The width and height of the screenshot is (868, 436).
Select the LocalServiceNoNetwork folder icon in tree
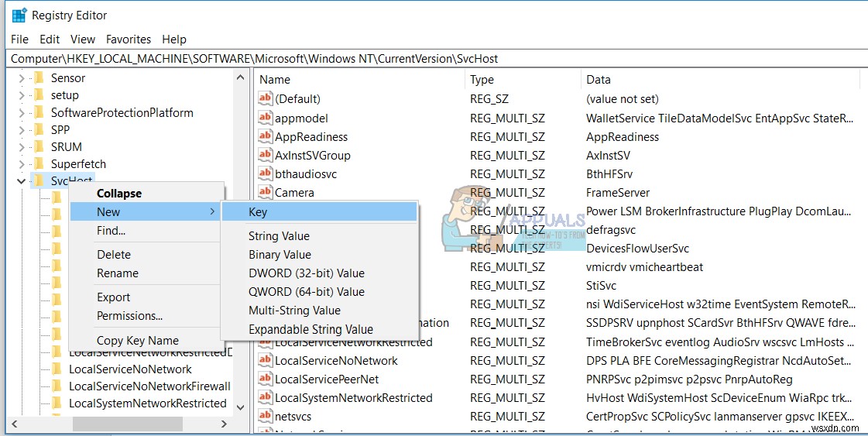pyautogui.click(x=57, y=369)
